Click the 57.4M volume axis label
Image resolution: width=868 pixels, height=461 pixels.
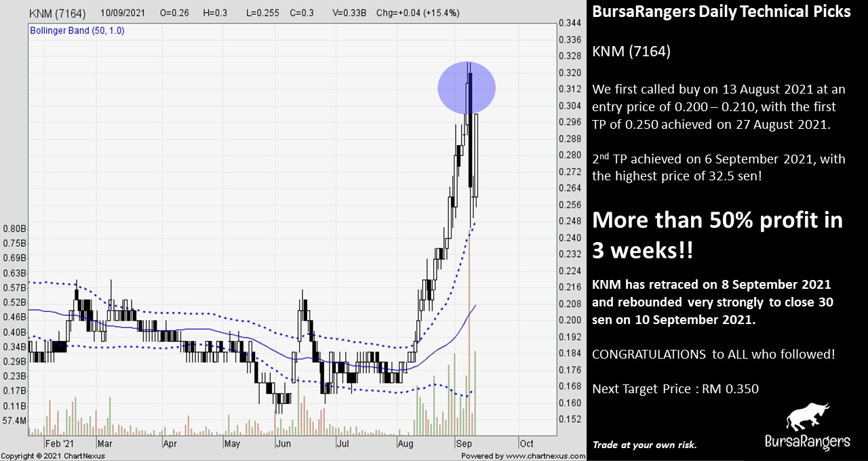tap(14, 420)
